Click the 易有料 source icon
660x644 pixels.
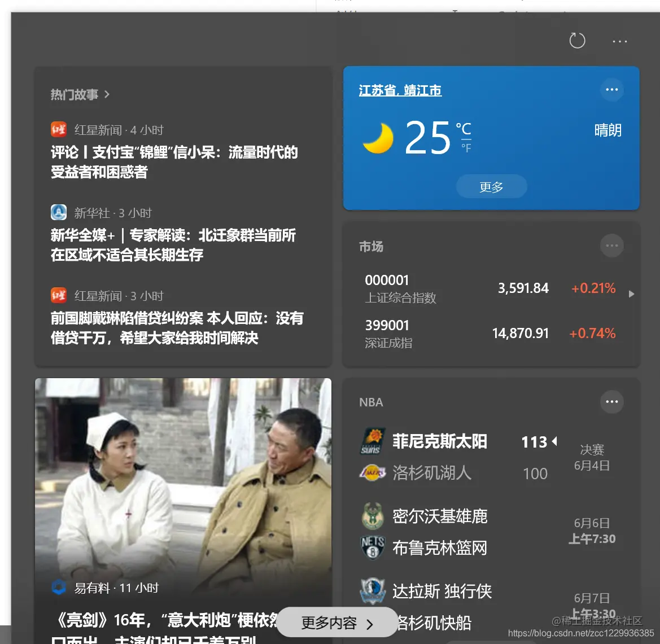[x=59, y=588]
